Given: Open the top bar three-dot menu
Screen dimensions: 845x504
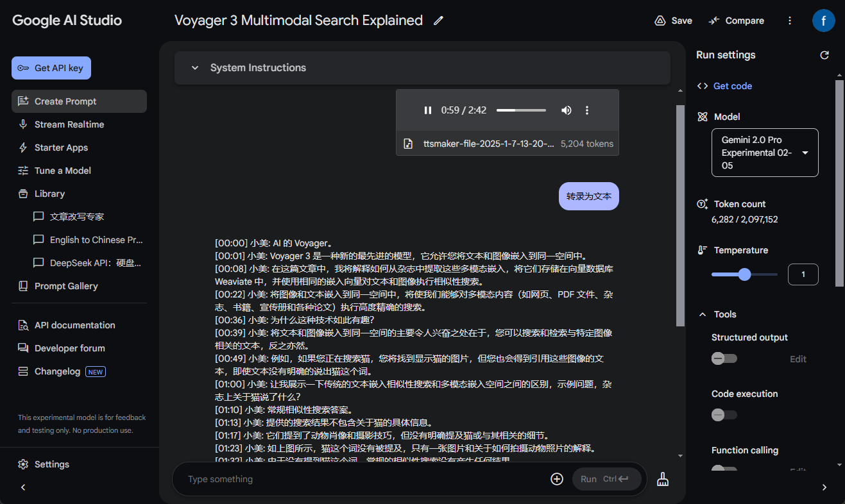Looking at the screenshot, I should (x=790, y=21).
